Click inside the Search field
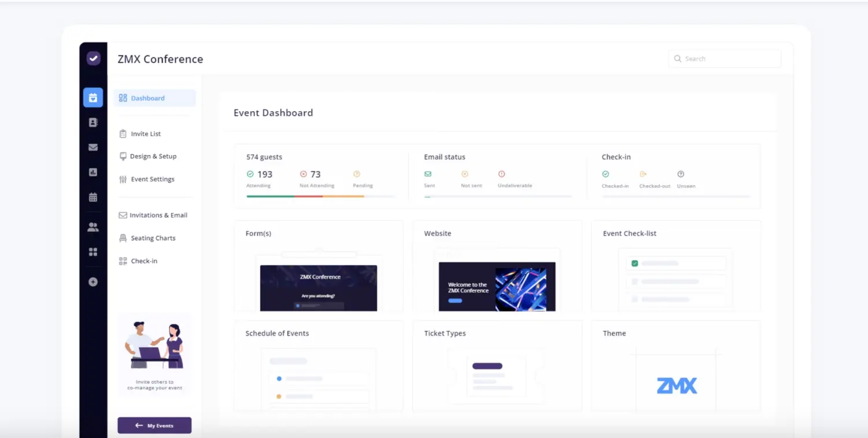This screenshot has width=868, height=438. click(724, 58)
